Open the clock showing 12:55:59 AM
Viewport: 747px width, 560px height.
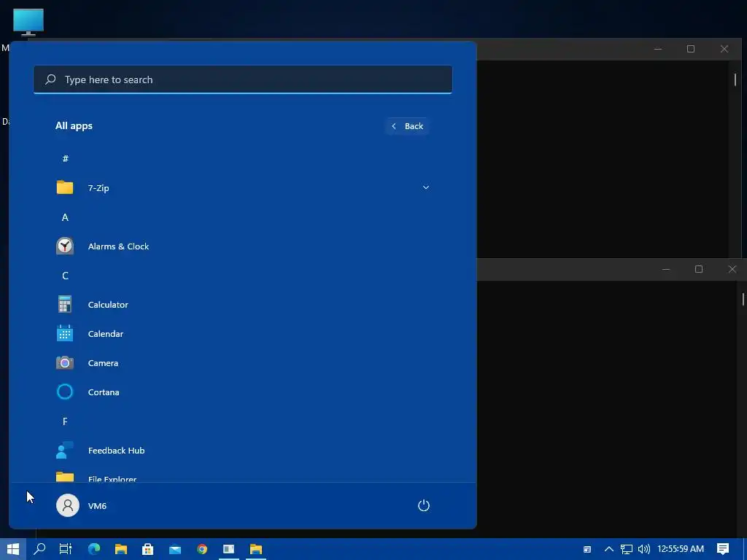pos(681,549)
